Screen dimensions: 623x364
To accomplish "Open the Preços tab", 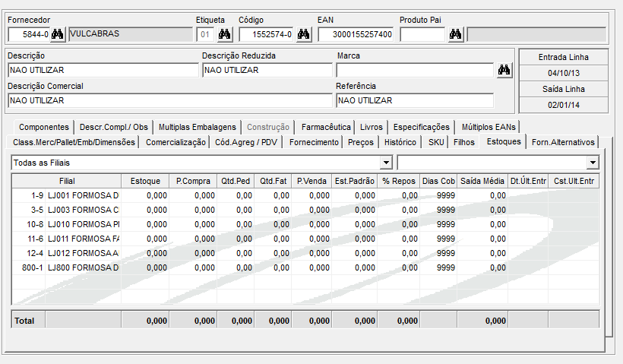I will click(x=361, y=142).
